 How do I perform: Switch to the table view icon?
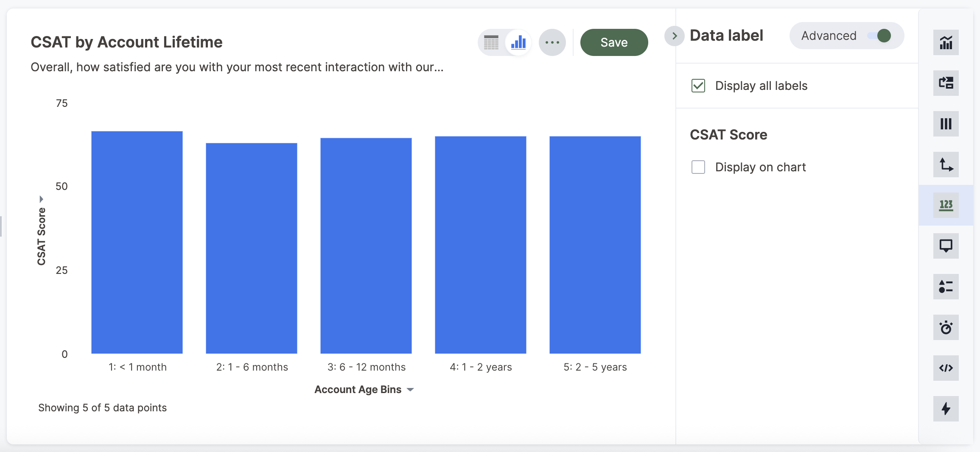pyautogui.click(x=491, y=42)
